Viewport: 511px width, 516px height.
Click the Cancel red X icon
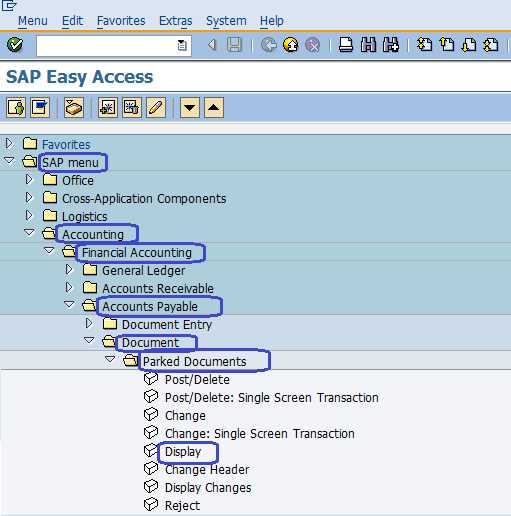pyautogui.click(x=313, y=45)
